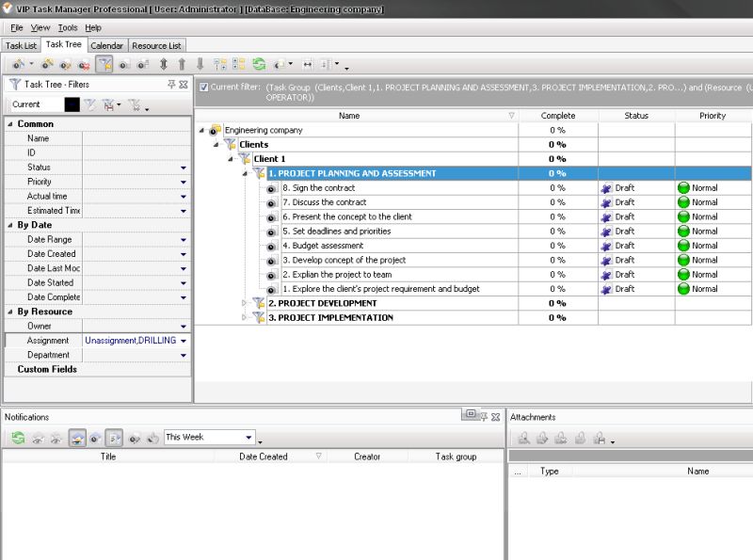The width and height of the screenshot is (753, 560).
Task: Open the Tools menu
Action: pyautogui.click(x=68, y=27)
